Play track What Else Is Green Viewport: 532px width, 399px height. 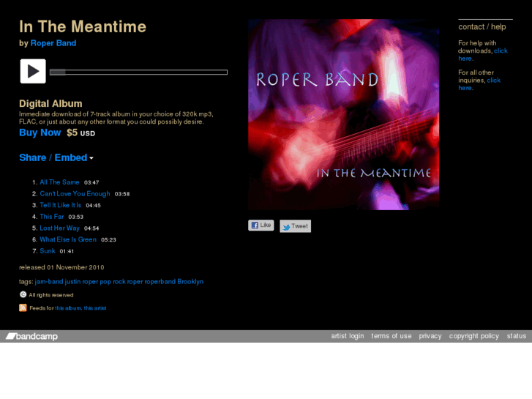[68, 239]
